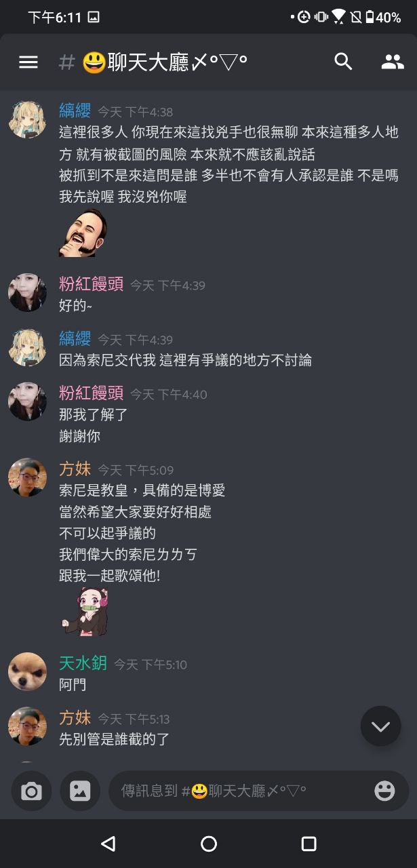Tap the laughing man sticker
Image resolution: width=417 pixels, height=868 pixels.
83,233
